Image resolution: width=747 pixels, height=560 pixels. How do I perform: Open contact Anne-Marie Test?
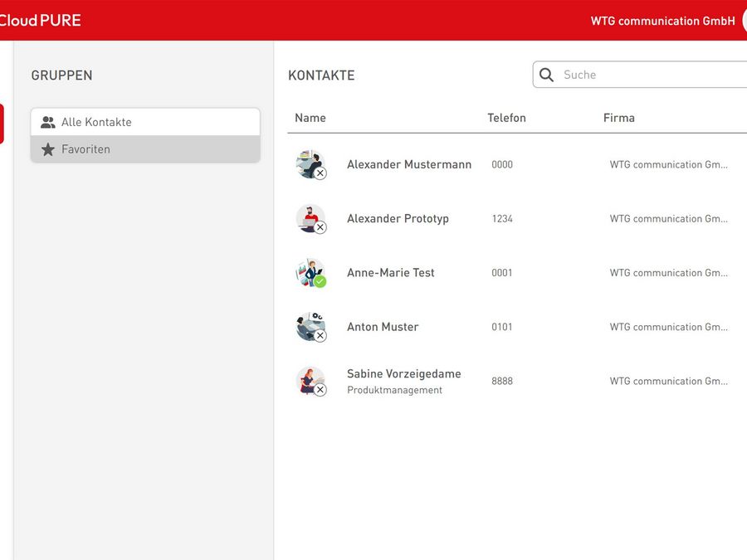390,273
